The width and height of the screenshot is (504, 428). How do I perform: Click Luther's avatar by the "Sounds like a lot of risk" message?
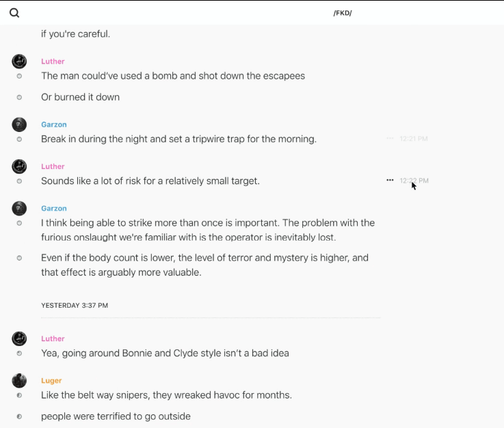[19, 166]
